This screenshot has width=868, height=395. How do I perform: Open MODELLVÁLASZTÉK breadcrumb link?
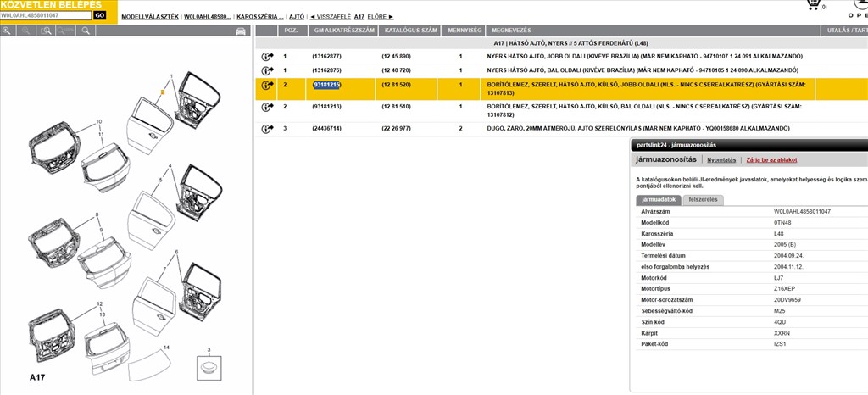(x=149, y=16)
